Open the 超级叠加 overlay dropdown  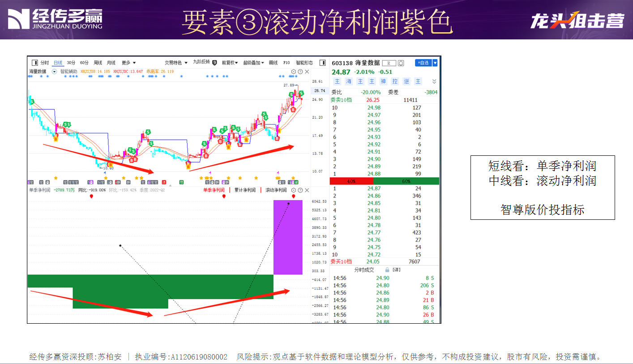point(254,63)
